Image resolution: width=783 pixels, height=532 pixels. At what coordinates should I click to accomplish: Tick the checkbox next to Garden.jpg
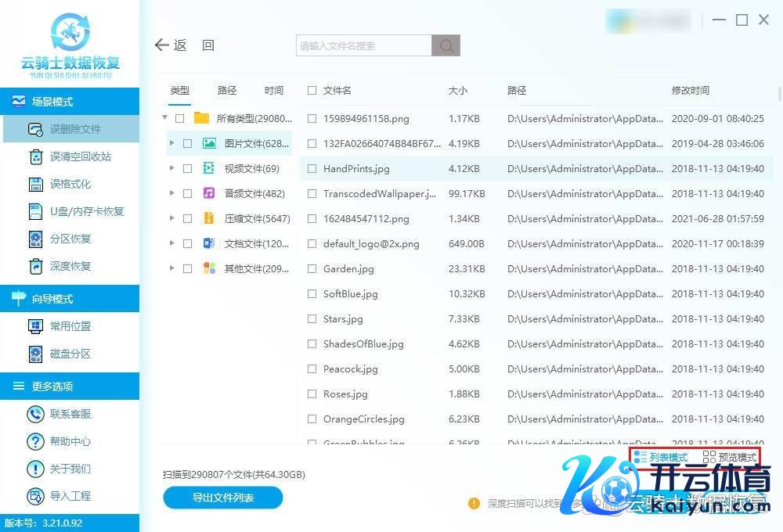[x=312, y=269]
